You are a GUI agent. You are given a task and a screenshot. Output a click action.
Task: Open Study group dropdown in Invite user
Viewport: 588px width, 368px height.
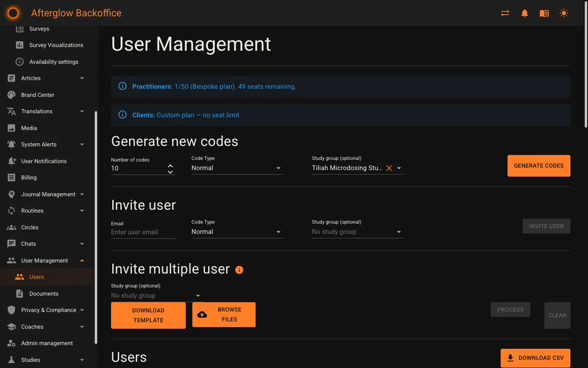(358, 232)
